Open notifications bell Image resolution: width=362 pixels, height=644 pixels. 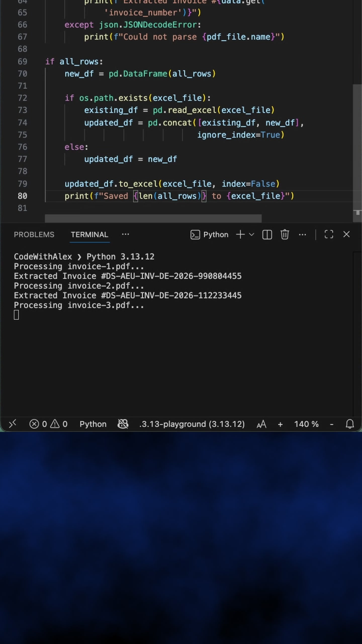click(350, 424)
